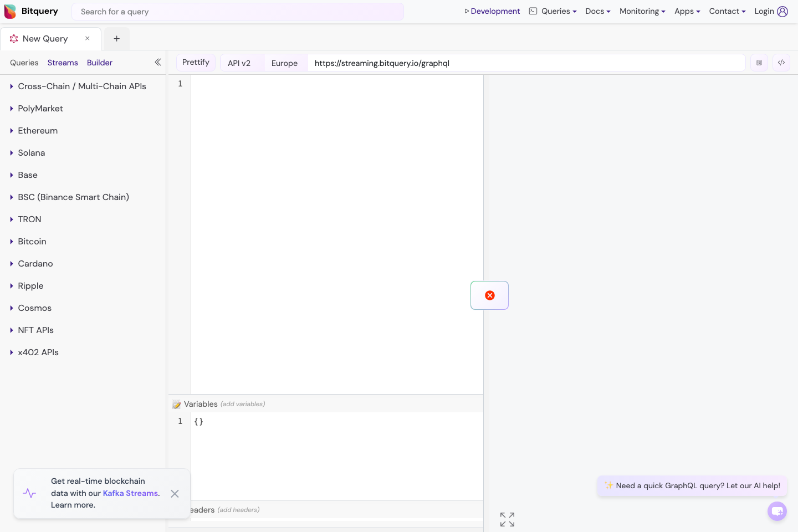Click the Bitquery logo icon
This screenshot has height=532, width=798.
(x=10, y=12)
